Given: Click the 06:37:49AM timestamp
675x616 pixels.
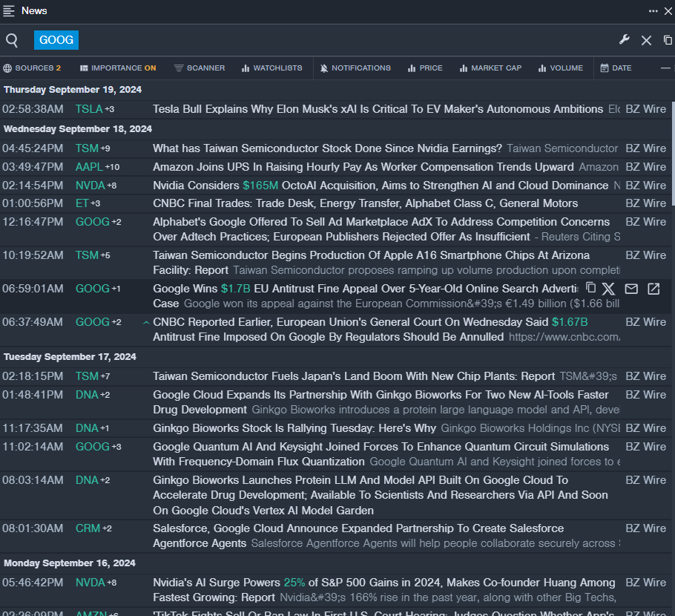Looking at the screenshot, I should click(x=33, y=322).
